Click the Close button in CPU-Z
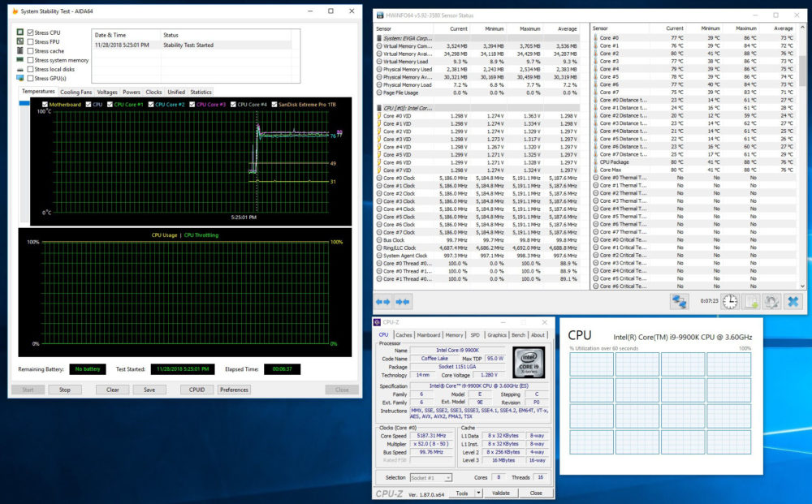The width and height of the screenshot is (812, 504). [x=536, y=493]
